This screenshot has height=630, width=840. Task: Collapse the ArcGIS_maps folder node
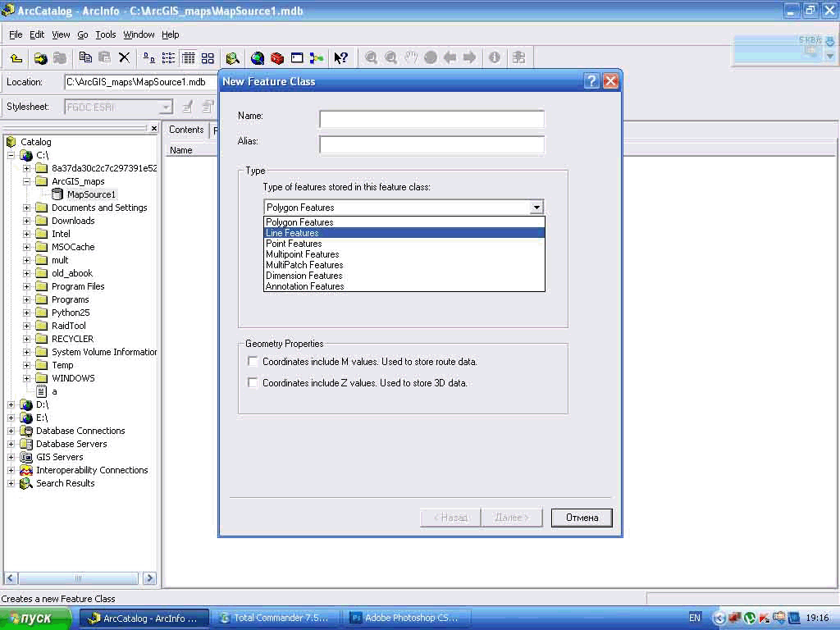tap(26, 181)
